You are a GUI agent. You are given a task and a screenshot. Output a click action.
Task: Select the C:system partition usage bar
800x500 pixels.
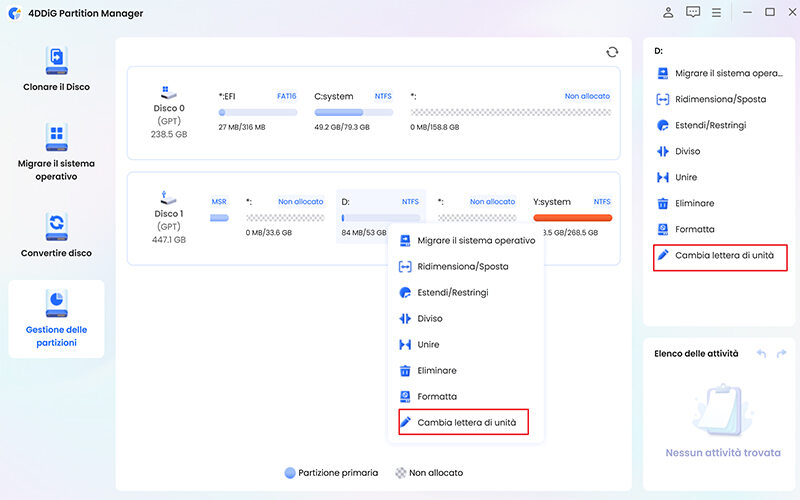click(353, 113)
